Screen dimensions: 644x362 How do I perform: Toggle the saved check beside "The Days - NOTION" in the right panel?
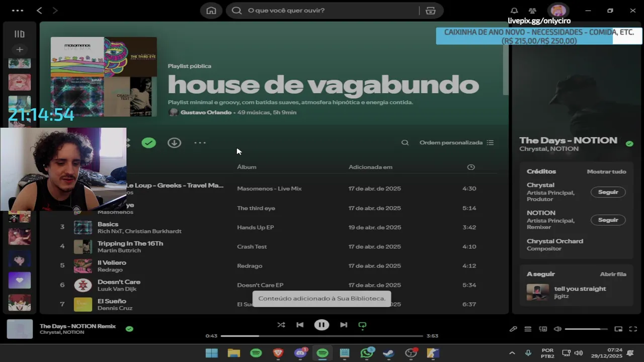[x=629, y=143]
